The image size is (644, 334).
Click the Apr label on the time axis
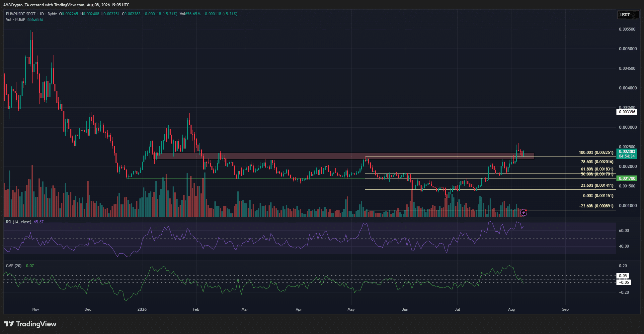(299, 309)
